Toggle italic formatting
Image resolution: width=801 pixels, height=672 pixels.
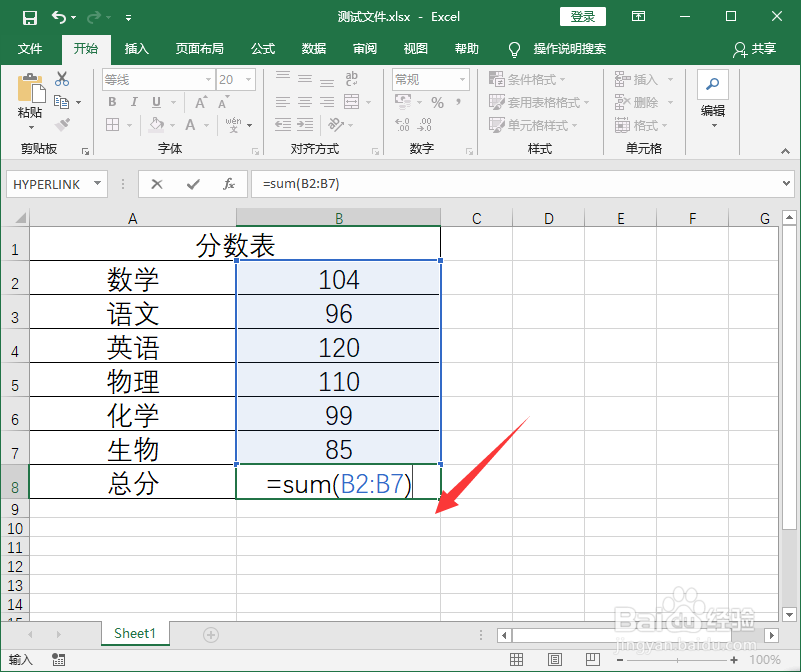click(133, 101)
